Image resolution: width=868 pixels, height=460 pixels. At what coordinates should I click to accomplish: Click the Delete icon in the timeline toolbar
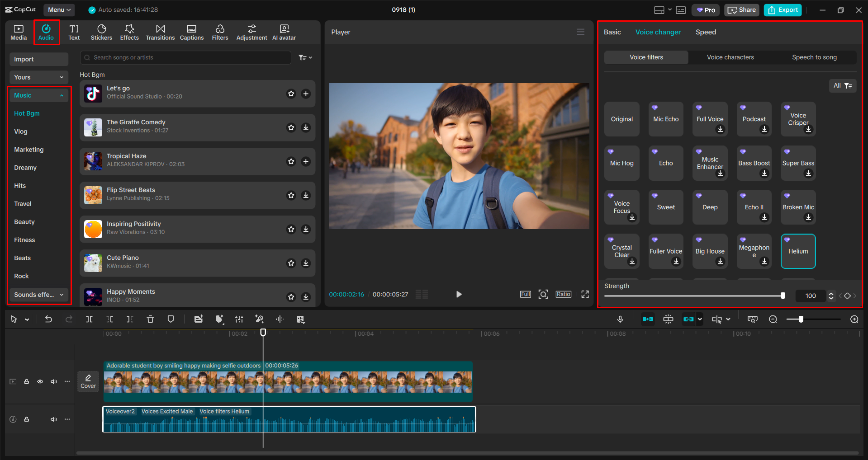click(150, 319)
